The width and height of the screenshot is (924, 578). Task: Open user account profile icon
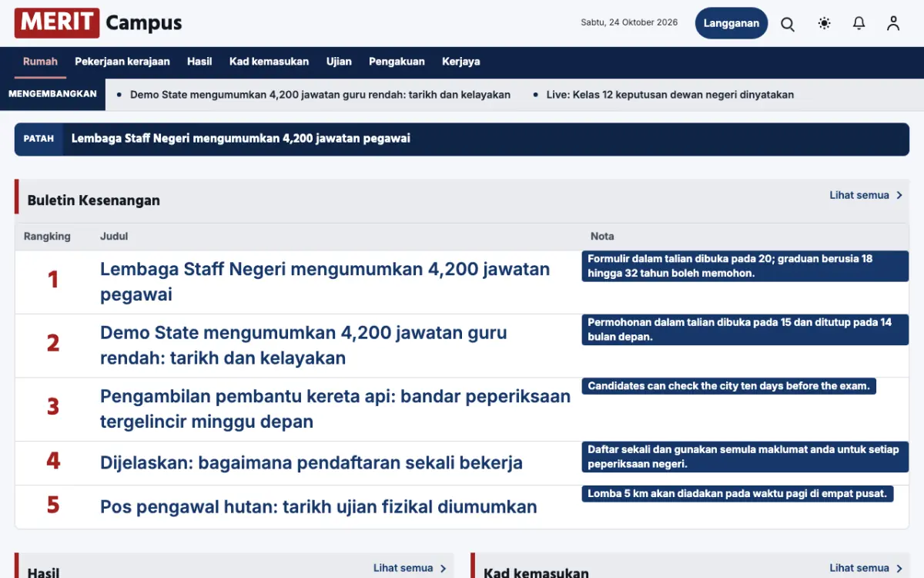coord(893,23)
